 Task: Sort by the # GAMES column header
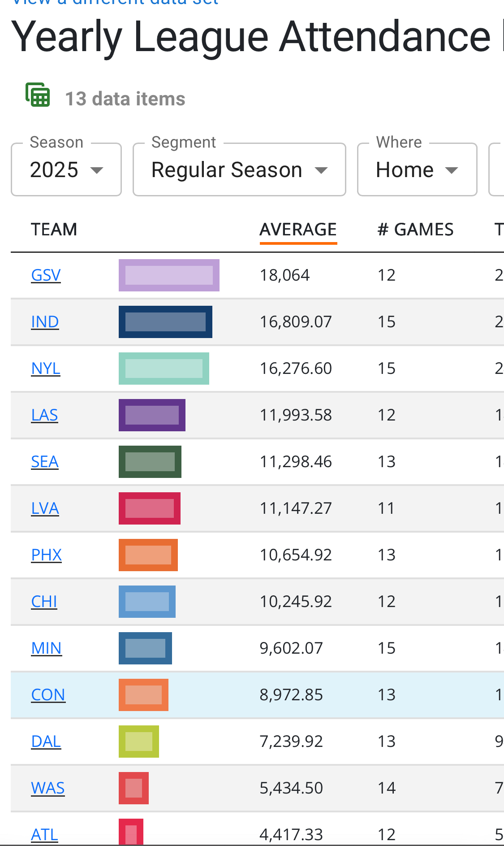click(x=415, y=230)
